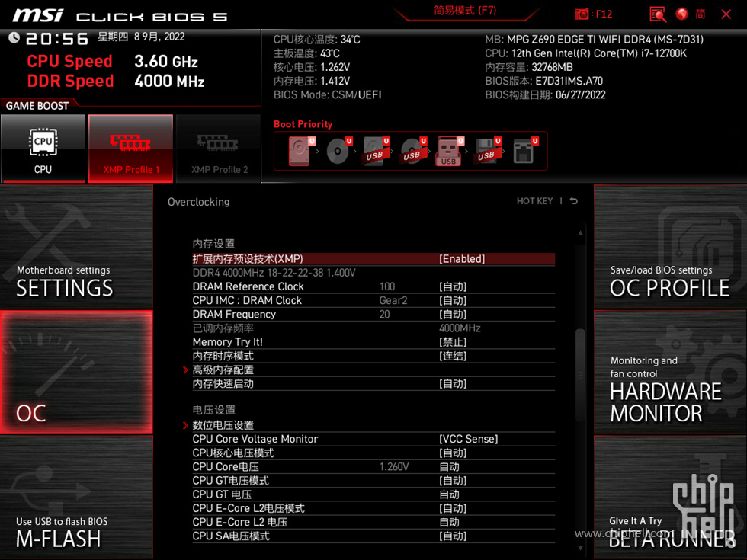Click the GAME BOOST label
The image size is (747, 560).
pos(37,106)
